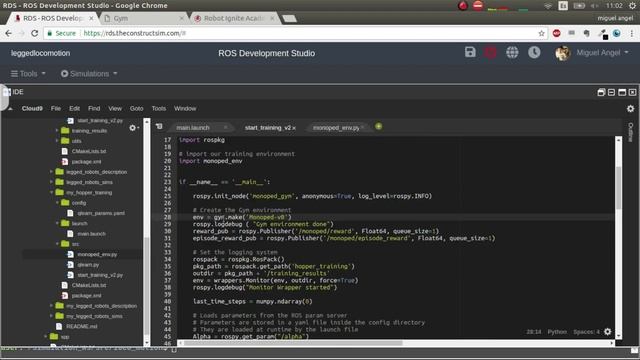The height and width of the screenshot is (360, 640).
Task: Click Spaces: 4 indentation setting
Action: [x=587, y=332]
